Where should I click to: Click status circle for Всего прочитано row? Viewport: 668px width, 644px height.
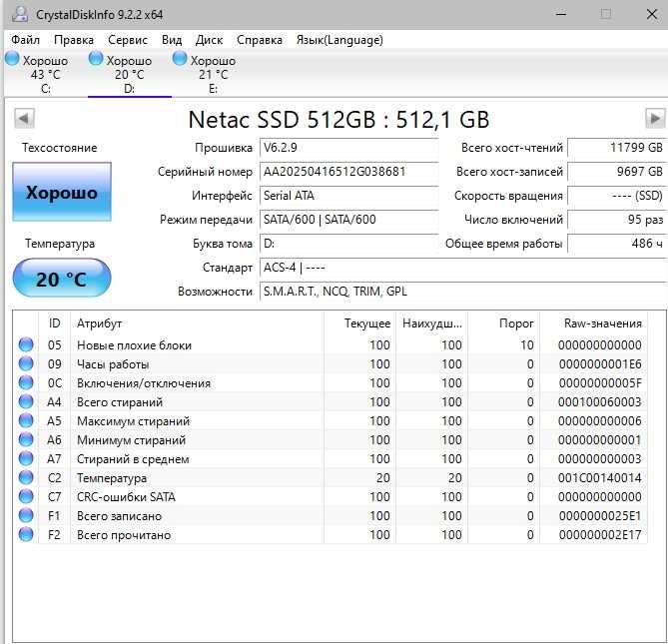click(26, 534)
